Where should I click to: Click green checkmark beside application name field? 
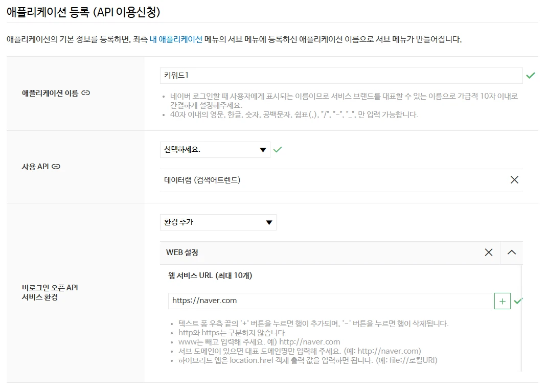point(531,75)
